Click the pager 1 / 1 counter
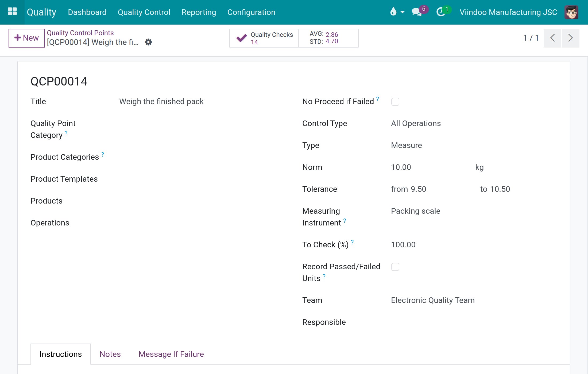 click(x=531, y=38)
